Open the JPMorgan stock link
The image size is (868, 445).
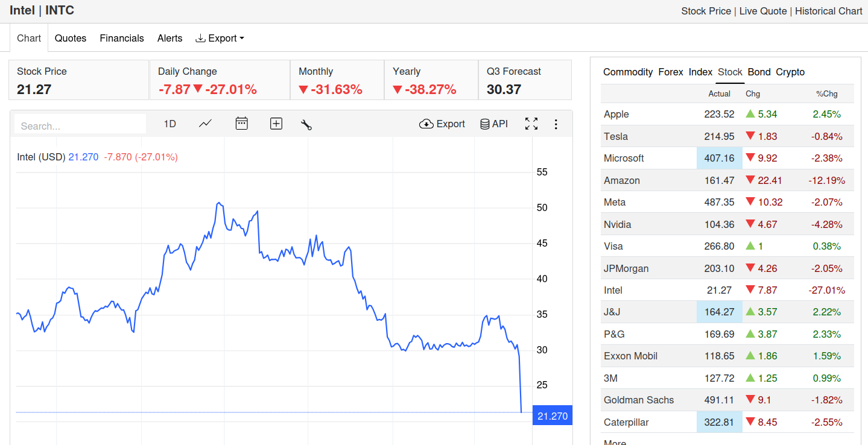point(626,268)
